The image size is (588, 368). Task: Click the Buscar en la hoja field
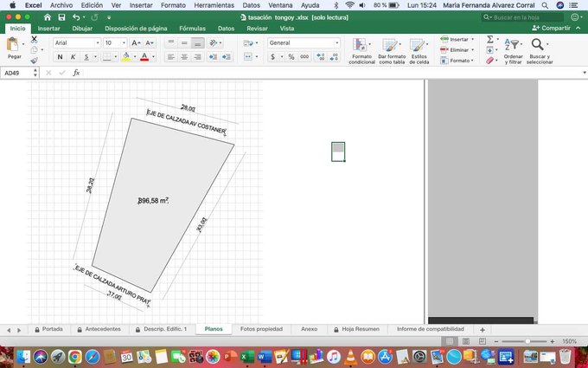point(519,17)
